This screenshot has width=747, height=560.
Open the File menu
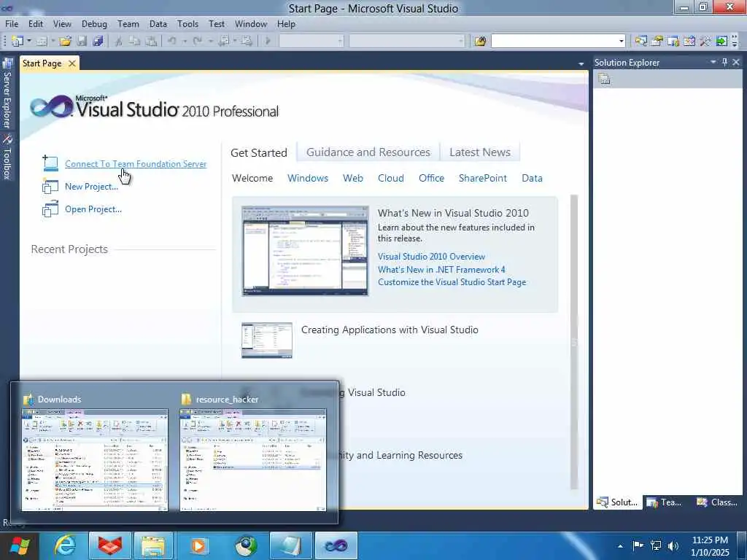click(x=12, y=24)
